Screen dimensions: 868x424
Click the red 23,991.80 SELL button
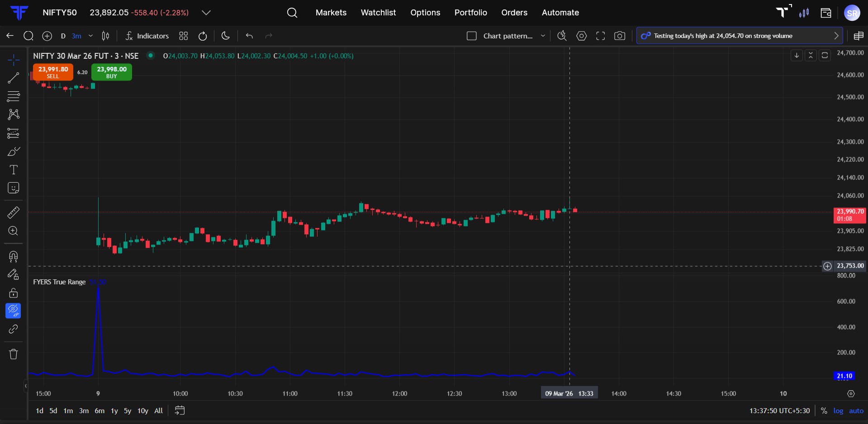point(53,72)
